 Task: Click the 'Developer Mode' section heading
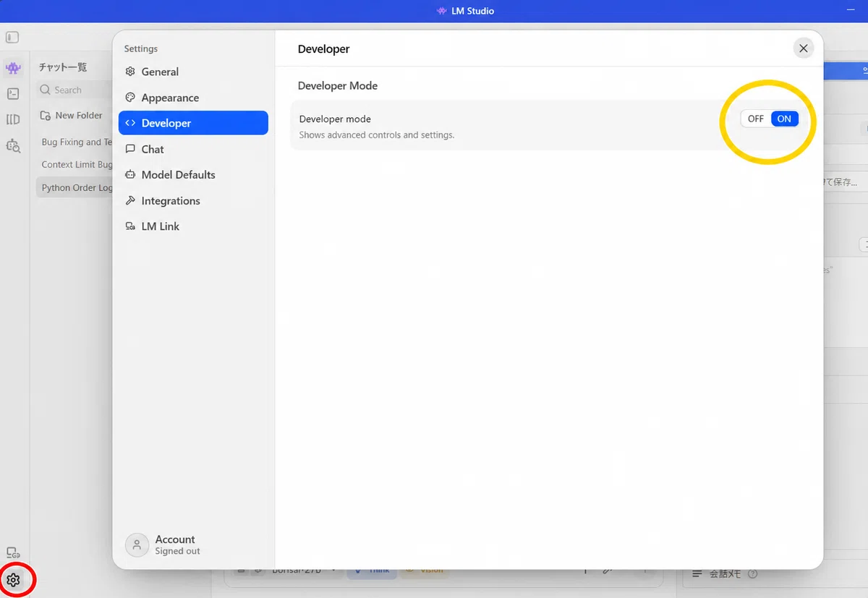point(338,85)
